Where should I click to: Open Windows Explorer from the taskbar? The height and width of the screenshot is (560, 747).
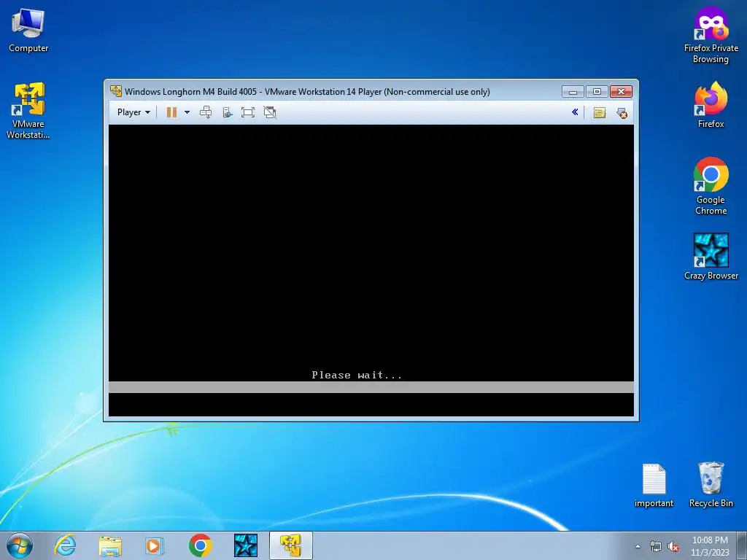pos(110,545)
